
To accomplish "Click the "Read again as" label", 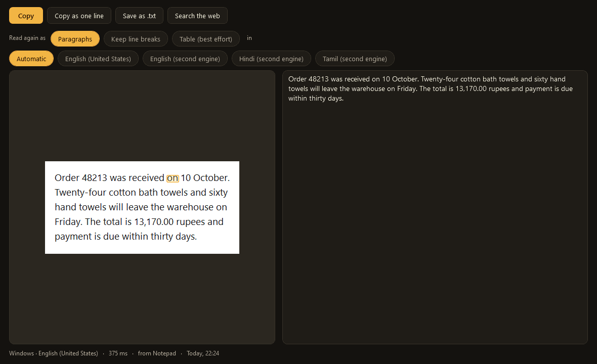I will [x=27, y=38].
